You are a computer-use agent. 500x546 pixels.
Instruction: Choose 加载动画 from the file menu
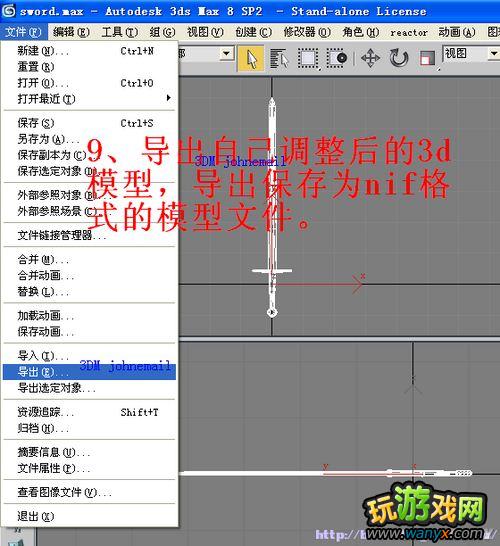click(x=89, y=315)
